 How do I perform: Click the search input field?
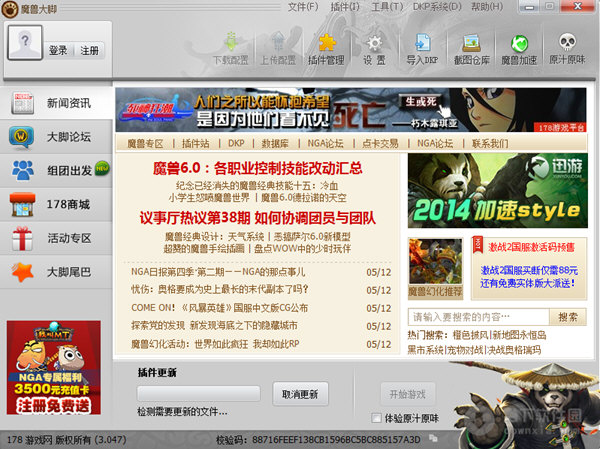pos(479,317)
